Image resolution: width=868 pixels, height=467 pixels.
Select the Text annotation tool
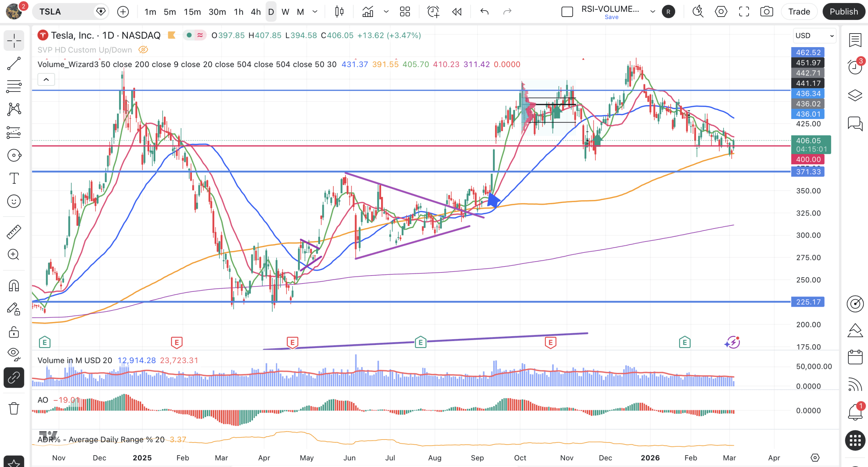click(x=14, y=178)
